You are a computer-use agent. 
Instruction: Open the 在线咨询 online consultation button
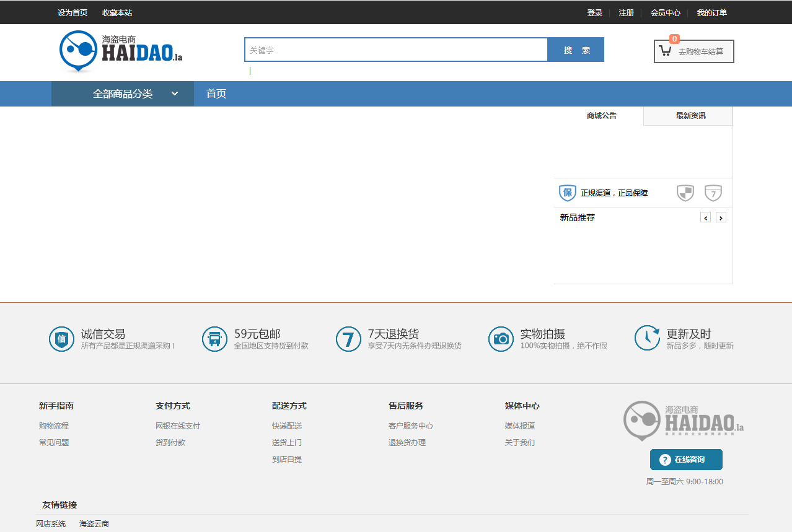(686, 460)
